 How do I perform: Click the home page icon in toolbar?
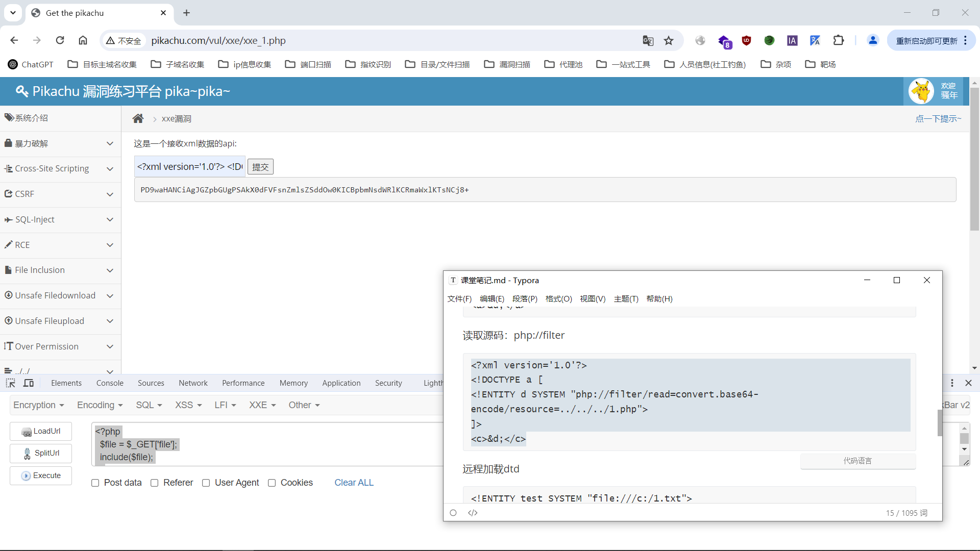[83, 40]
